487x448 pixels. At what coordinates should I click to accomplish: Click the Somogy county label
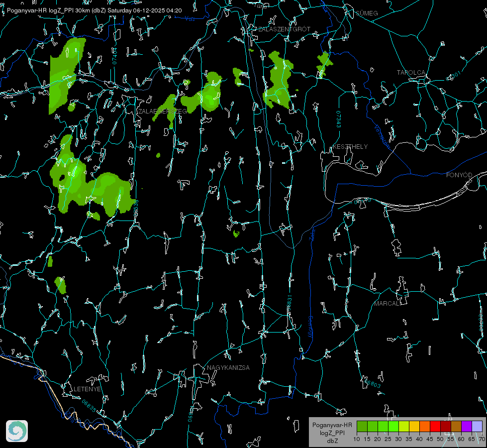[310, 327]
